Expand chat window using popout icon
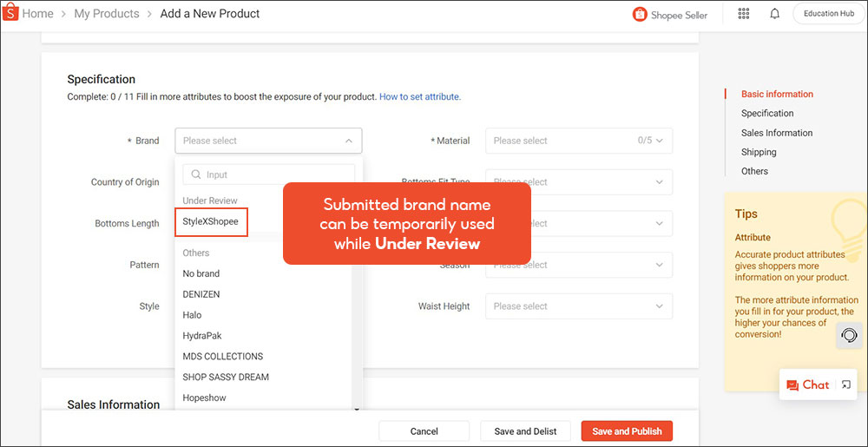The height and width of the screenshot is (447, 868). 846,385
